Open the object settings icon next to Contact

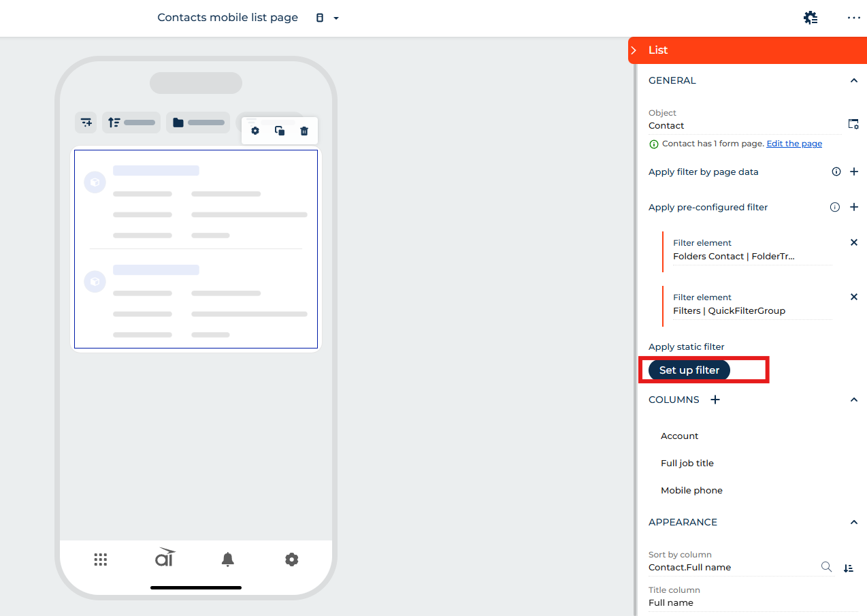click(x=853, y=124)
